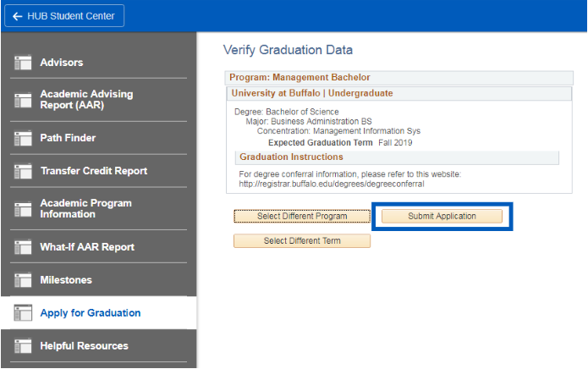Click the Apply for Graduation icon
Image resolution: width=588 pixels, height=369 pixels.
click(23, 313)
